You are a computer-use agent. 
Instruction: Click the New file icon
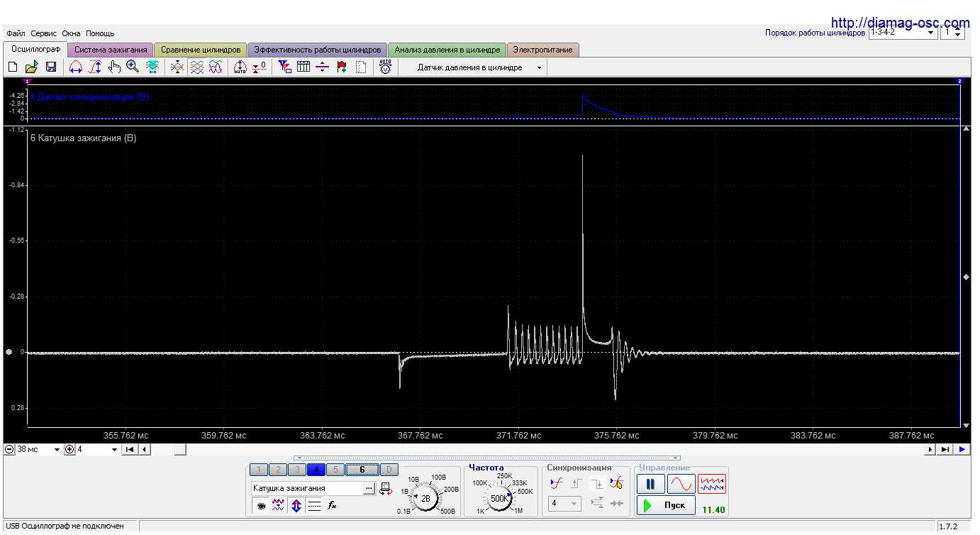click(x=13, y=67)
